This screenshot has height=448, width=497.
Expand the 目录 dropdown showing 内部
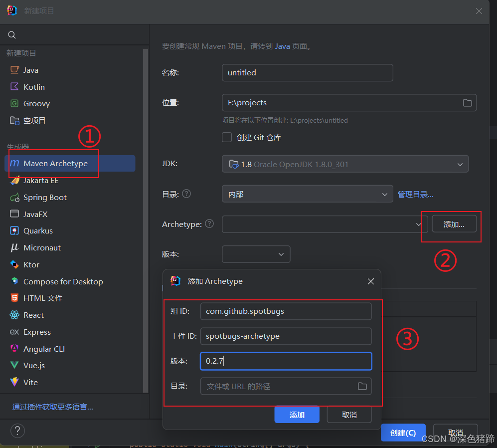click(308, 194)
